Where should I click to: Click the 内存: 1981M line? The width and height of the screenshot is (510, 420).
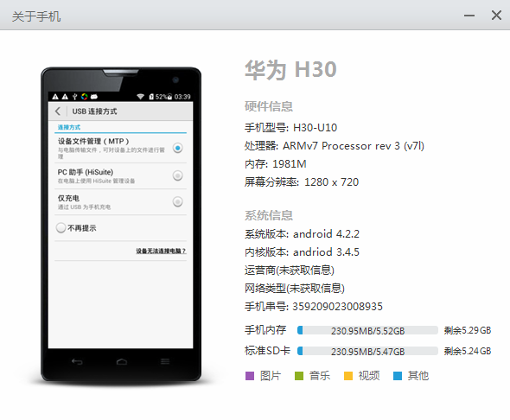[276, 164]
